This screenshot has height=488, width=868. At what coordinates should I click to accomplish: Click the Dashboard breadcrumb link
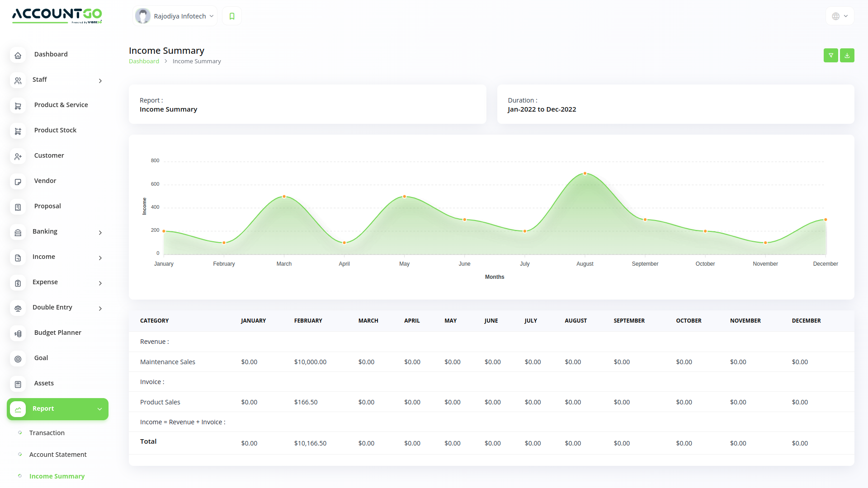(x=144, y=61)
